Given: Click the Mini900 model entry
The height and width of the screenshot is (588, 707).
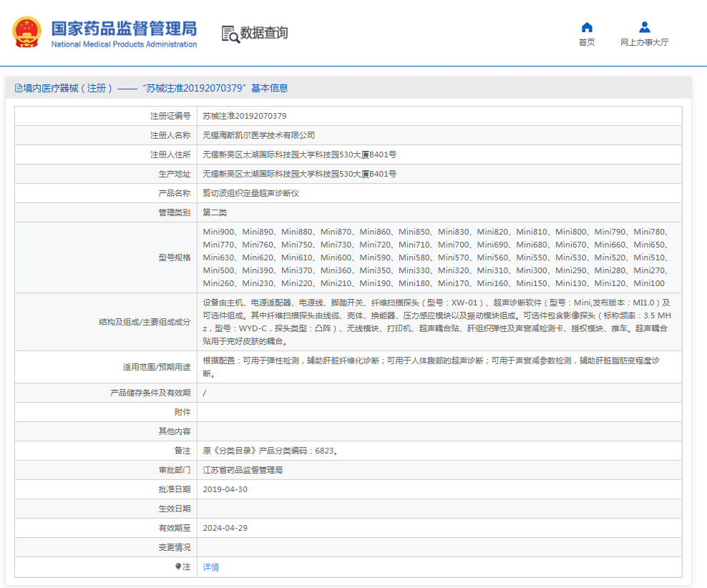Looking at the screenshot, I should click(x=218, y=232).
